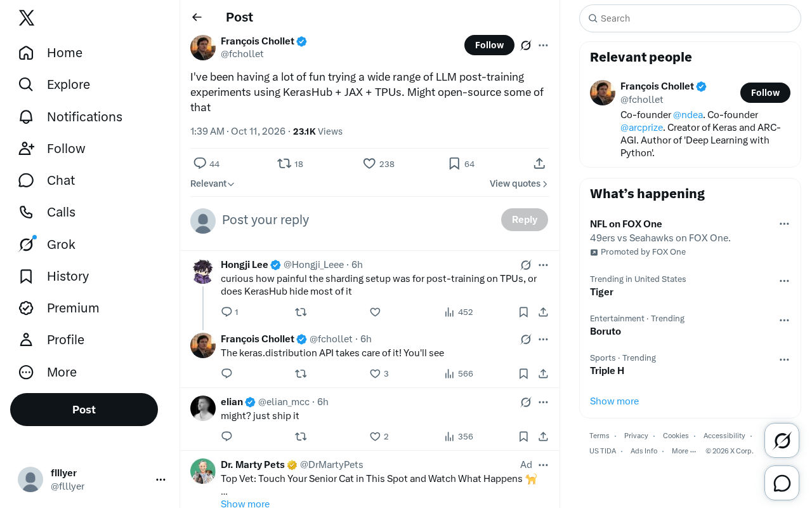Open View quotes link
Screen dimensions: 812x508
coord(518,184)
